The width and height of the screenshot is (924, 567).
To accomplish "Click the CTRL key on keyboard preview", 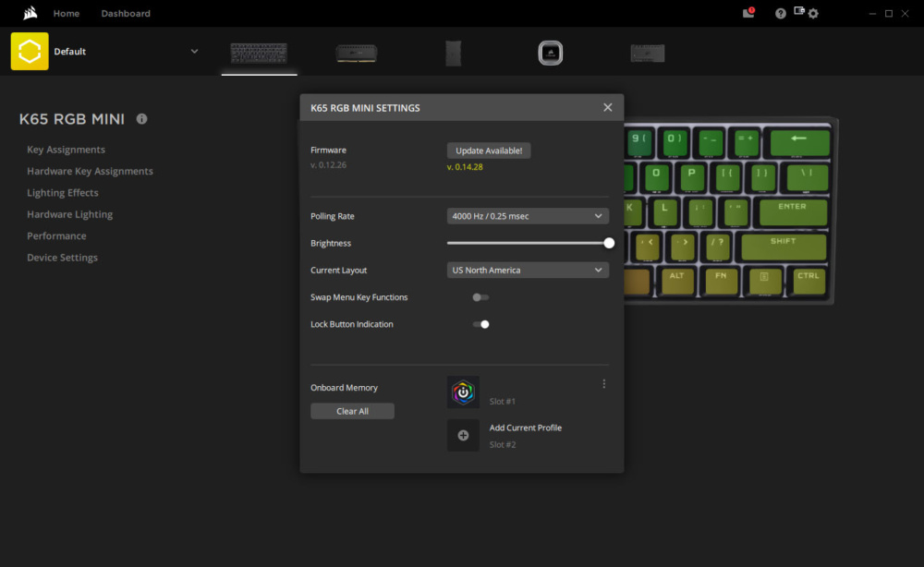I will point(808,281).
